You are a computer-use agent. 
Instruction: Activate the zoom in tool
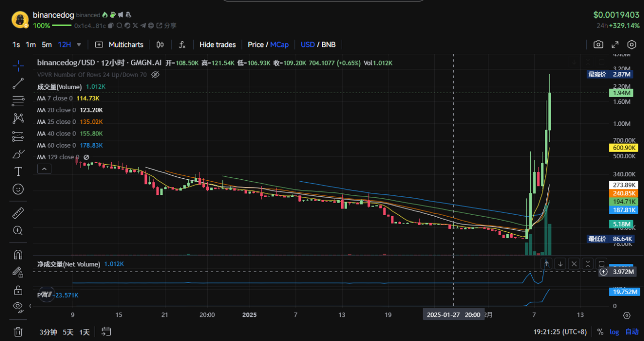[x=18, y=231]
